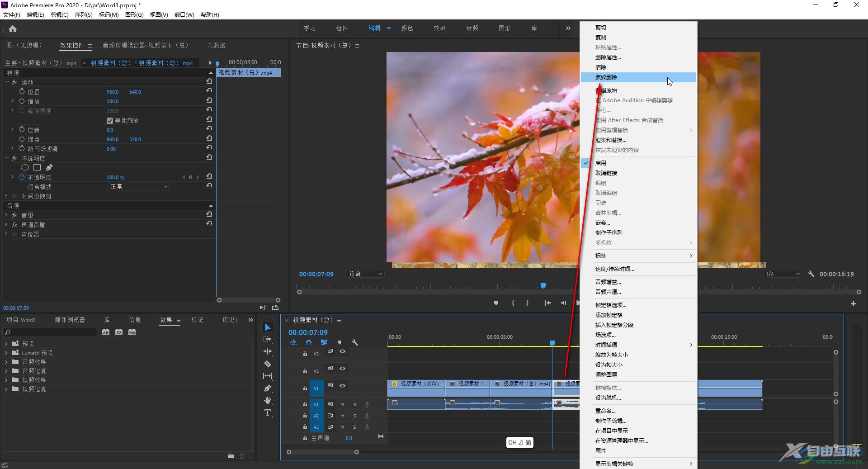Click Nest in the context menu
The height and width of the screenshot is (469, 868).
(x=638, y=223)
